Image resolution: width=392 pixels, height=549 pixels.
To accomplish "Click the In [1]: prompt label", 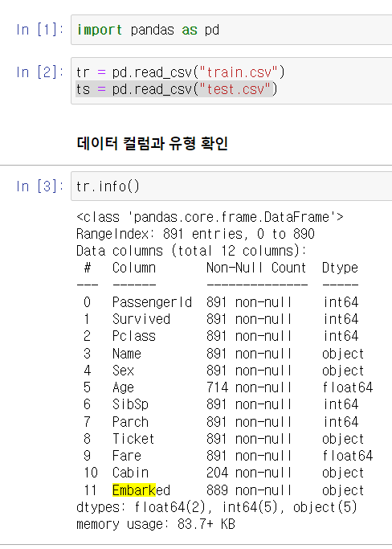I will [x=40, y=30].
